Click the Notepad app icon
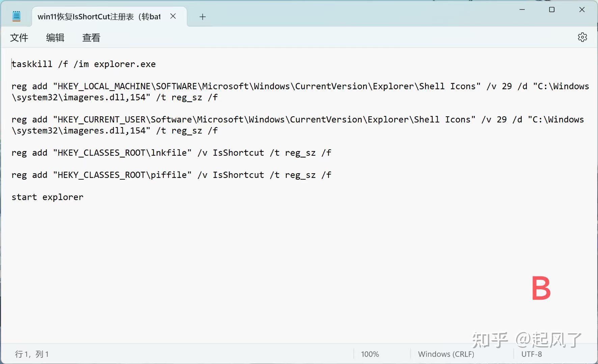Image resolution: width=598 pixels, height=364 pixels. pos(16,16)
